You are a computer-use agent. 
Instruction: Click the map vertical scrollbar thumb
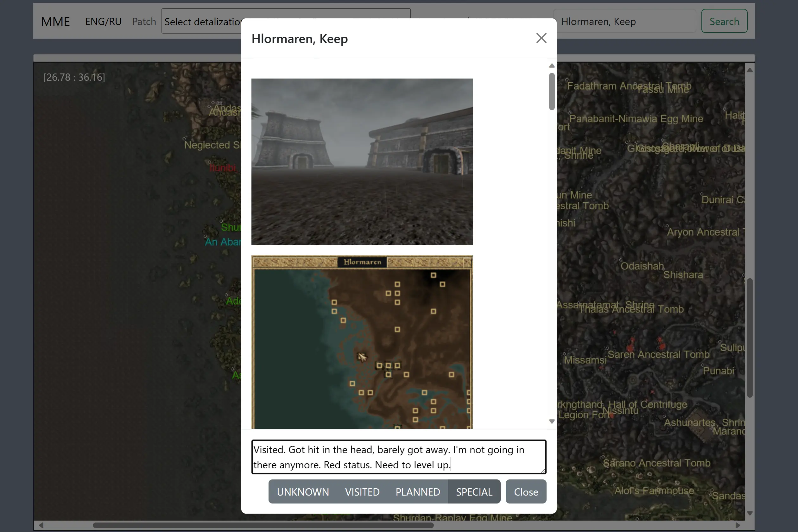tap(750, 338)
